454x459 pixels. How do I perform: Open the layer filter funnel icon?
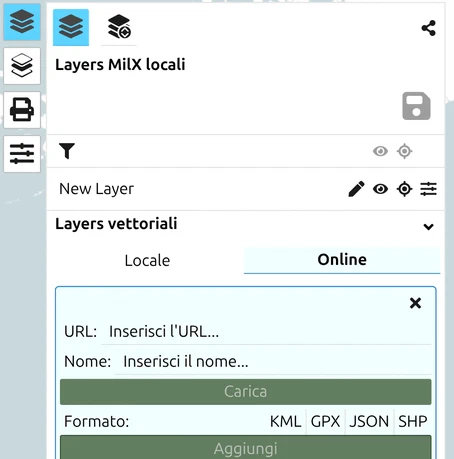point(67,151)
